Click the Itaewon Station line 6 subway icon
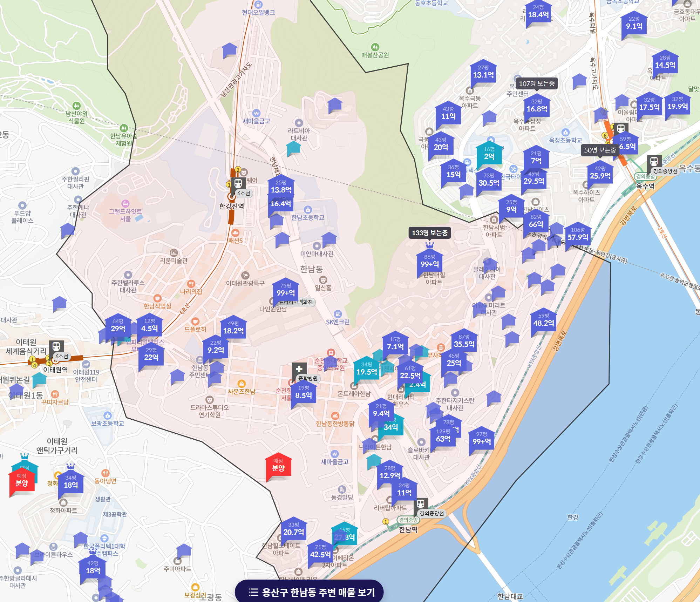The height and width of the screenshot is (602, 700). (x=56, y=346)
